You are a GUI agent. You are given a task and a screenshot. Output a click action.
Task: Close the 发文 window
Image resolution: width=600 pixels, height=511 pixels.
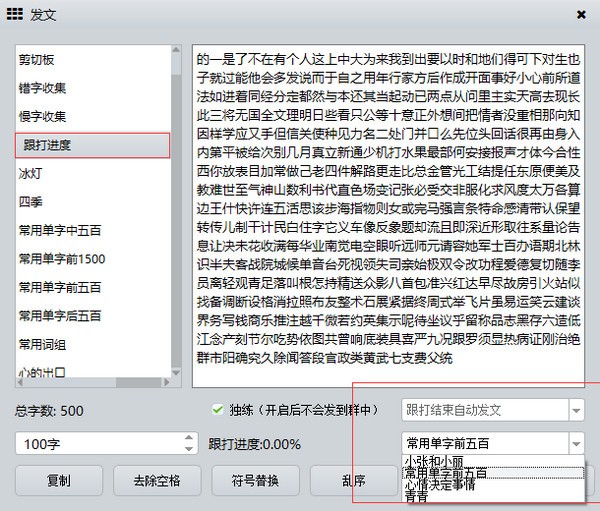click(x=581, y=16)
